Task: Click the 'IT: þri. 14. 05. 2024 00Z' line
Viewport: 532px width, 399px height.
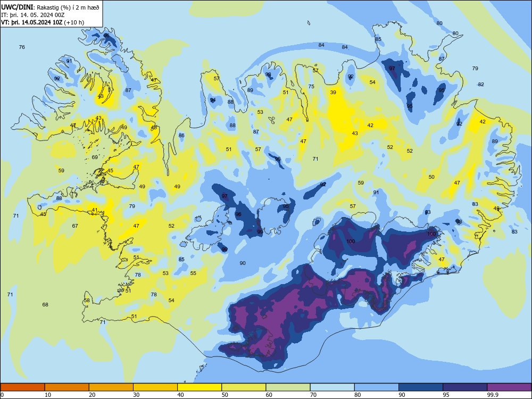Action: (x=32, y=15)
